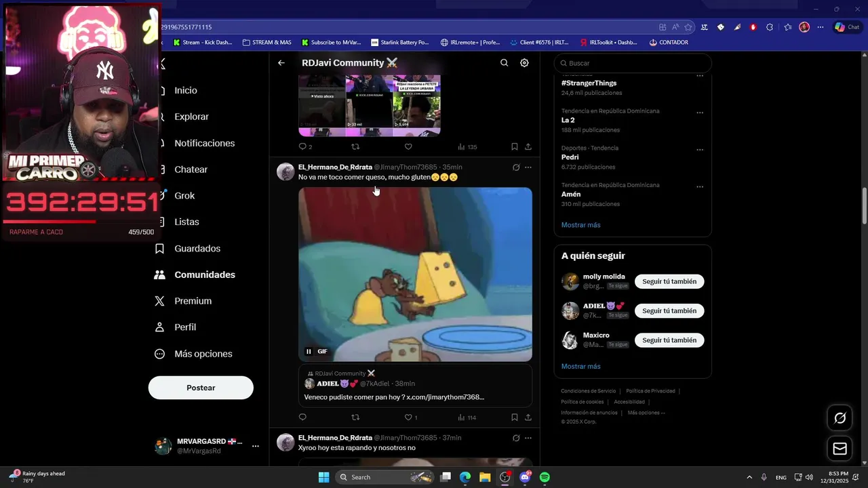Open El_Hermano_De_Rdrata profile on the 35min post
The height and width of the screenshot is (488, 868).
point(335,167)
